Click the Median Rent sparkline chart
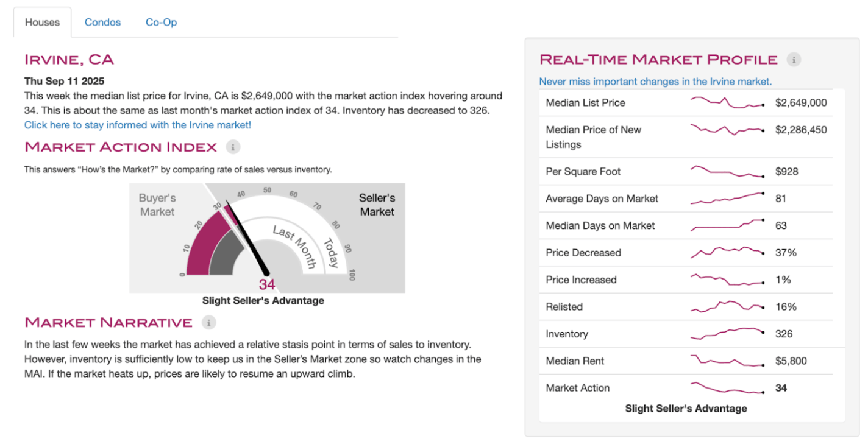This screenshot has height=447, width=868. [x=727, y=361]
